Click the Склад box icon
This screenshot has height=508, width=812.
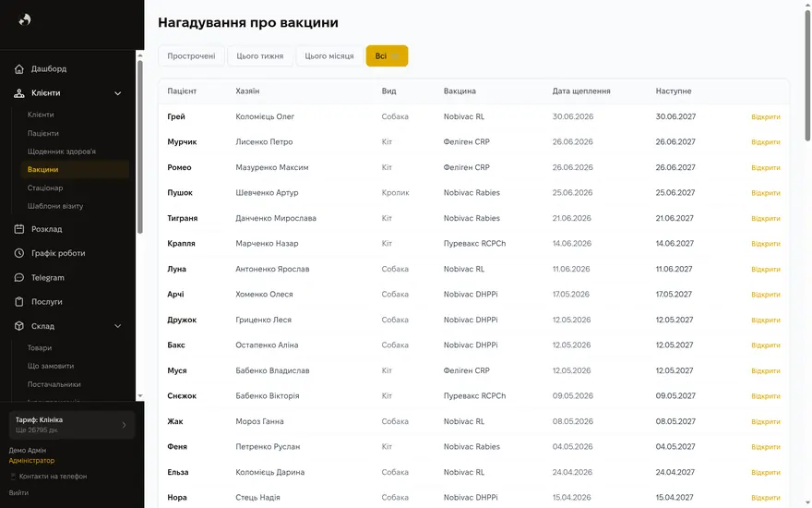(19, 326)
